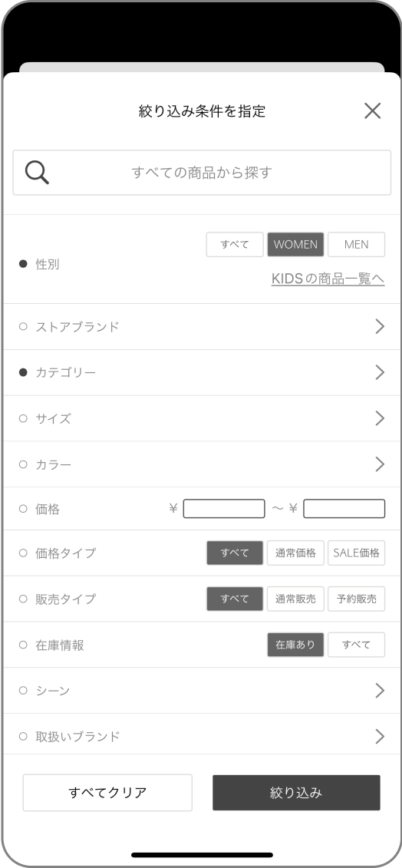Expand the シーン row chevron

[x=379, y=690]
